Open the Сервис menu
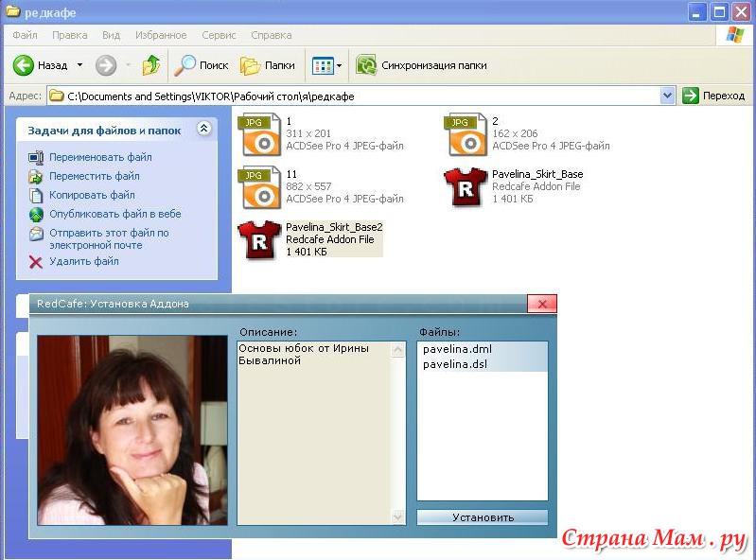The image size is (756, 560). click(219, 35)
